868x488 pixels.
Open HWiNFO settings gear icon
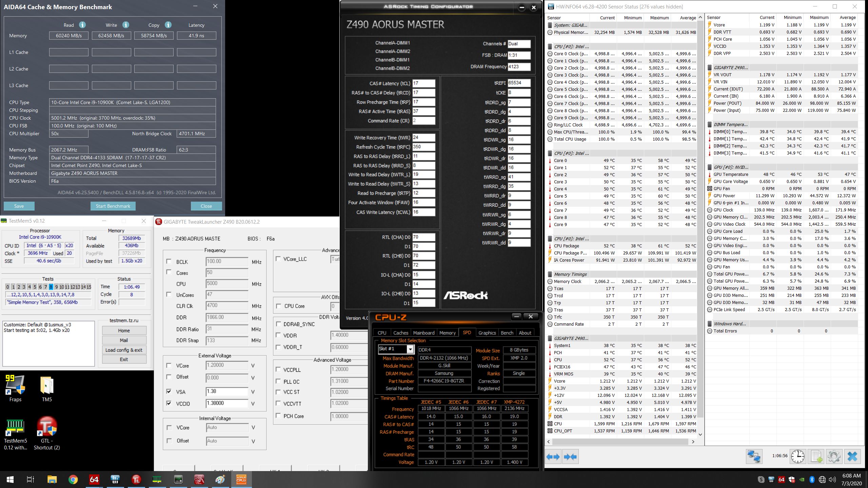coord(834,456)
